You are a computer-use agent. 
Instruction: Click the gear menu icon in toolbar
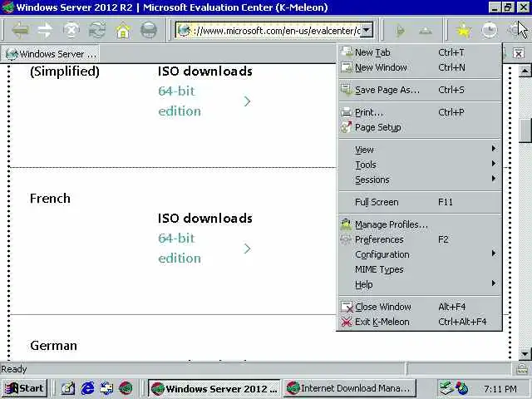(x=515, y=30)
